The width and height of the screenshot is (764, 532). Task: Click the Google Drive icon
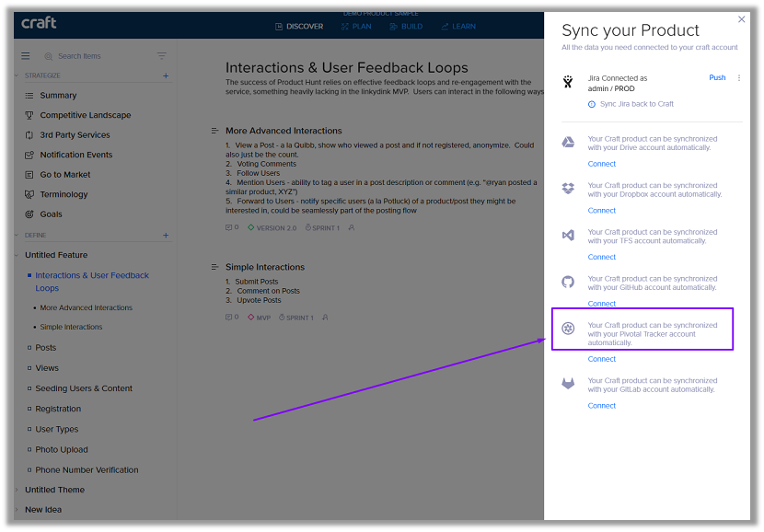[x=569, y=142]
